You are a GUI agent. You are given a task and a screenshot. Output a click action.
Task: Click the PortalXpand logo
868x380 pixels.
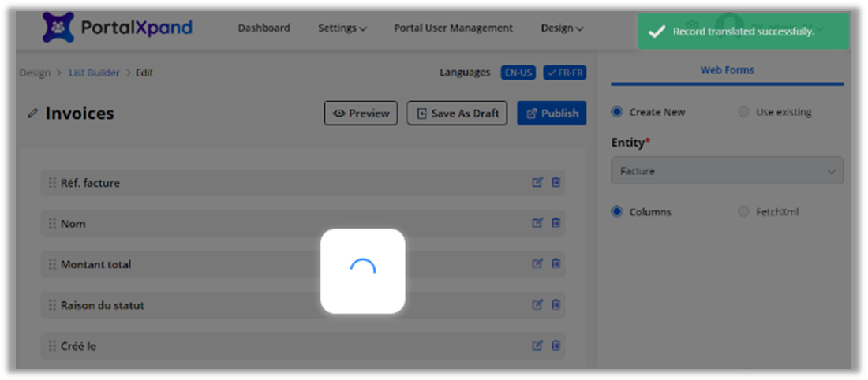tap(117, 28)
